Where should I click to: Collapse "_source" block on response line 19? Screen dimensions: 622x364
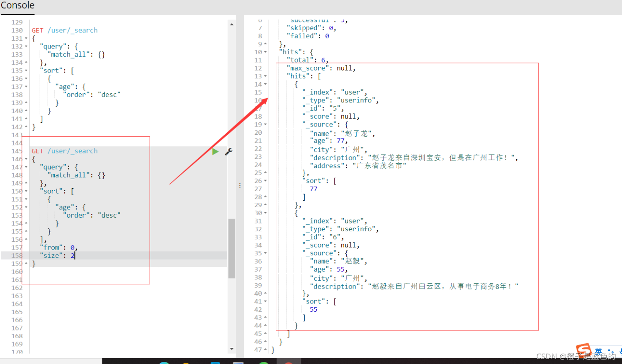point(265,124)
